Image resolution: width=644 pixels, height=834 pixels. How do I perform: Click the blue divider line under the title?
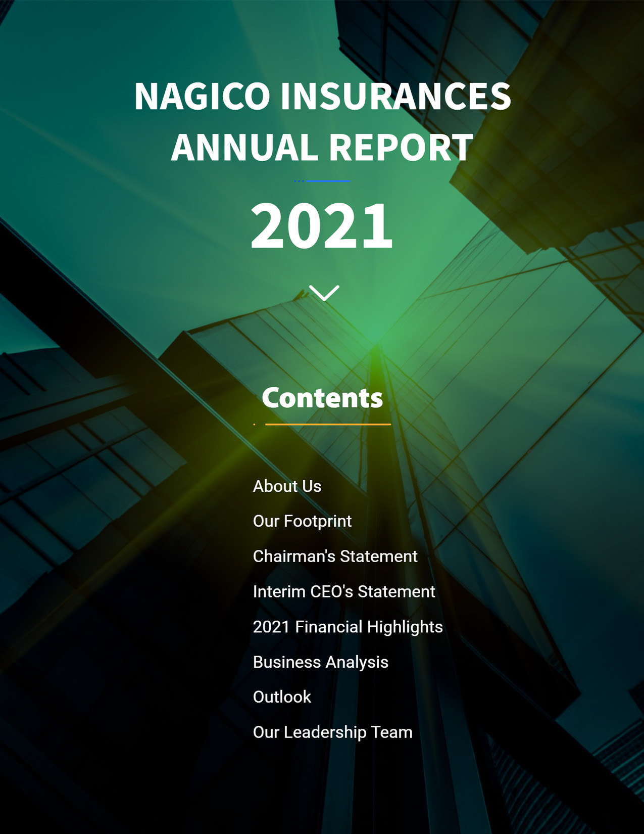(x=328, y=181)
